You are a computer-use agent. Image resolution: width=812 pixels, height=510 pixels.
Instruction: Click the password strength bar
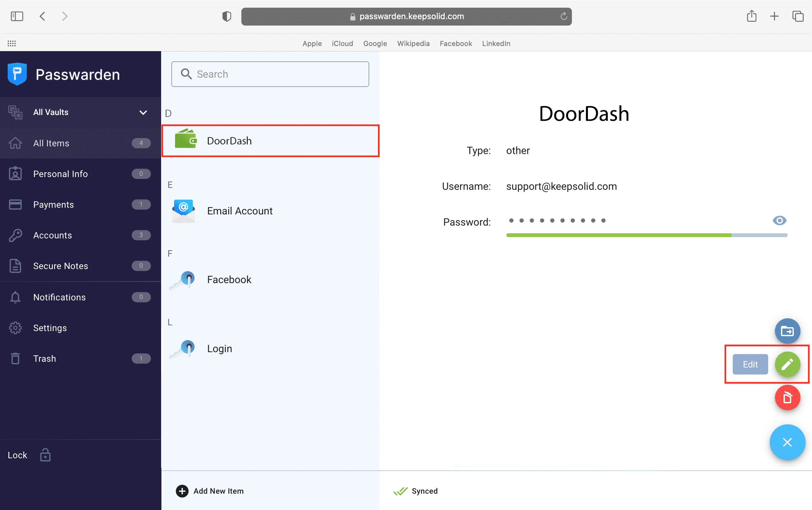(x=646, y=235)
